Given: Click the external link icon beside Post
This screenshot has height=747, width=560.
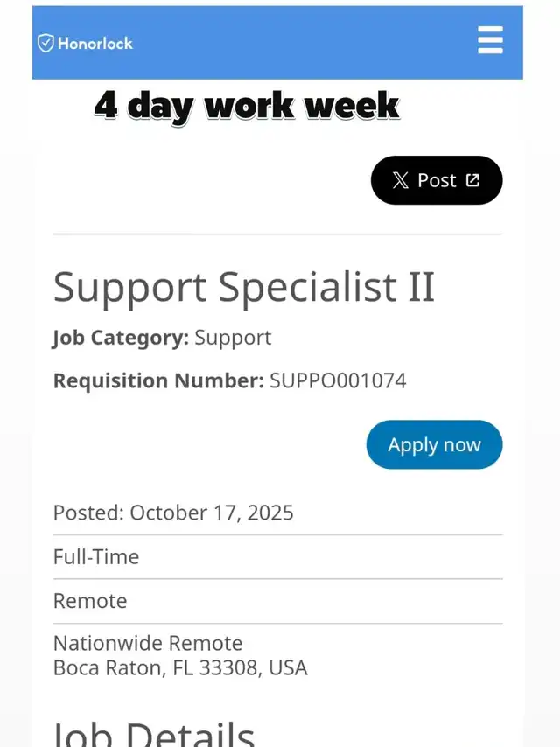Looking at the screenshot, I should 472,180.
